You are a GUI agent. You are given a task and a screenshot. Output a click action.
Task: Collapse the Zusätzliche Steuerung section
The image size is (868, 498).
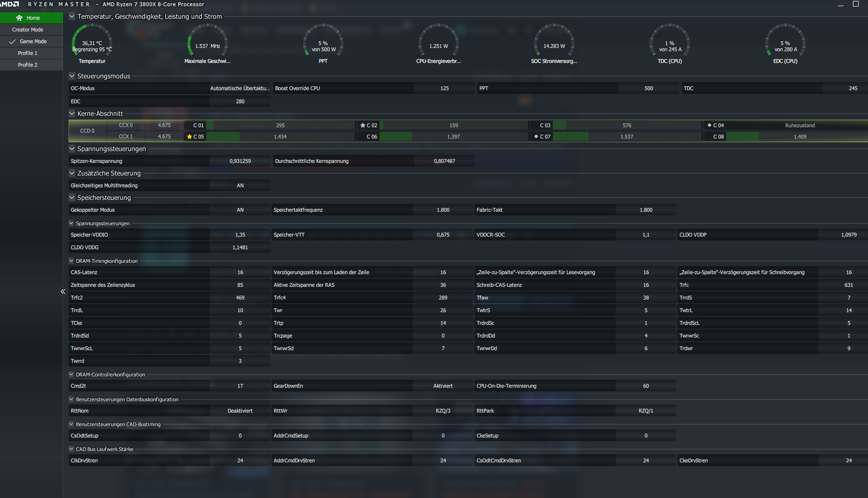(x=72, y=173)
